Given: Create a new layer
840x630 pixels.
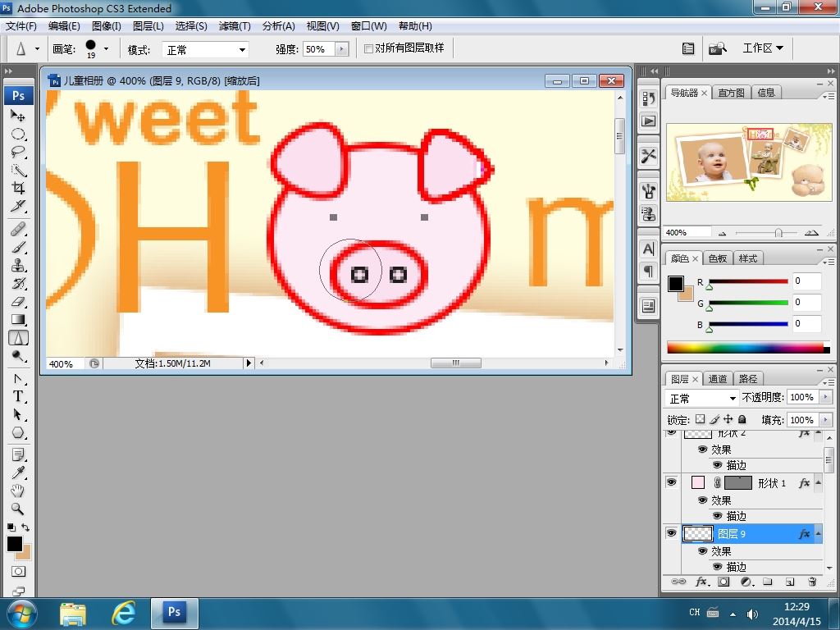Looking at the screenshot, I should point(790,582).
